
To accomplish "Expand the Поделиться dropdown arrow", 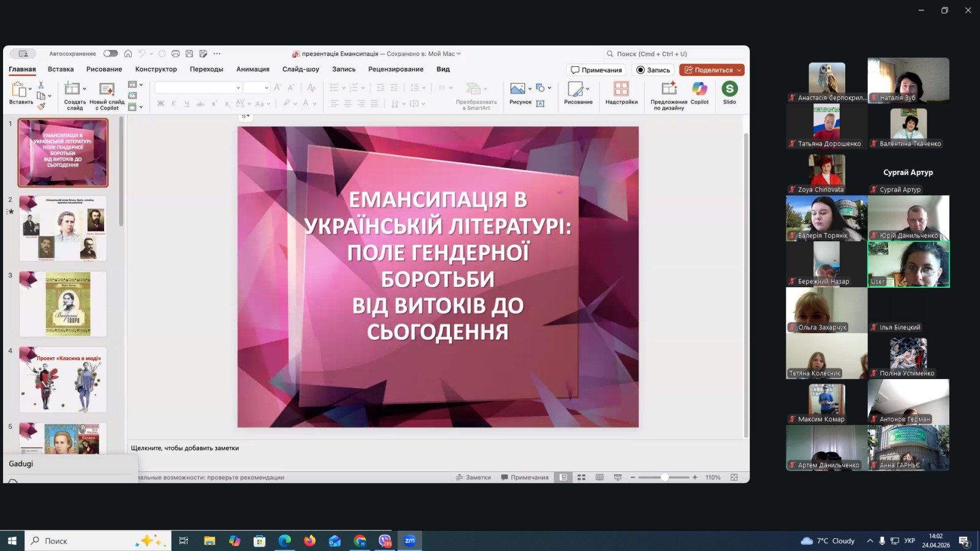I will pyautogui.click(x=739, y=70).
